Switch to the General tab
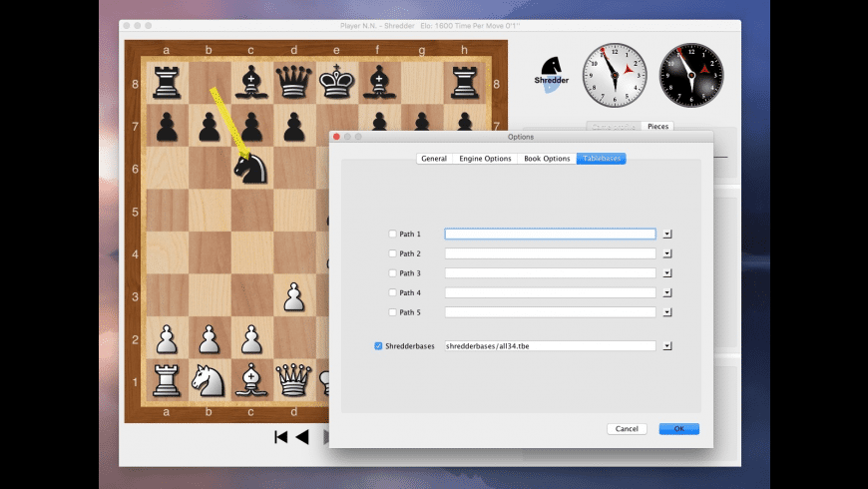The height and width of the screenshot is (489, 868). (x=434, y=159)
